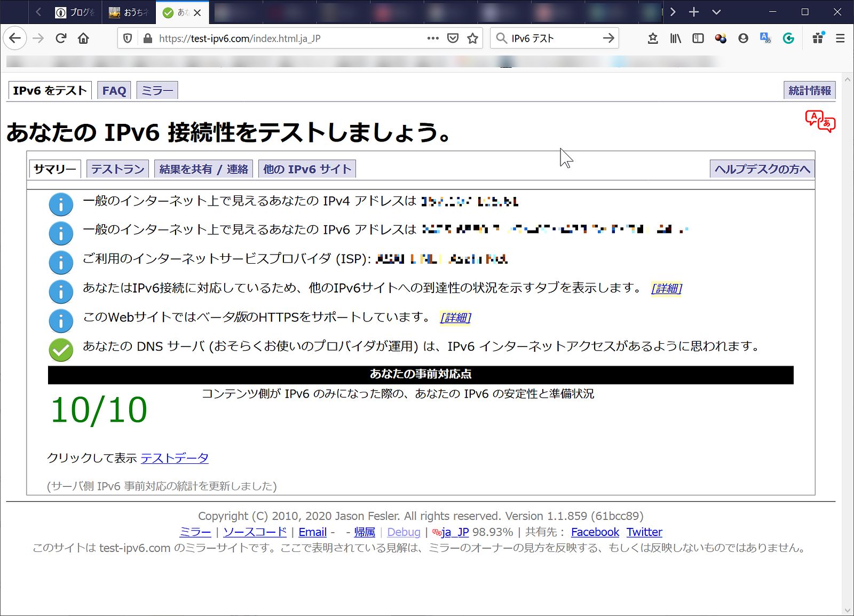Open the テストデータ link
The width and height of the screenshot is (854, 616).
(175, 458)
